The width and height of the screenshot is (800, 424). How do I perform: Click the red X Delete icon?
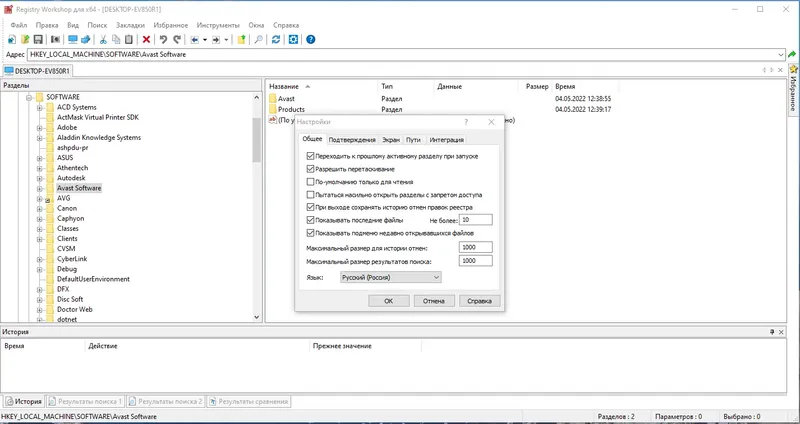[x=146, y=39]
